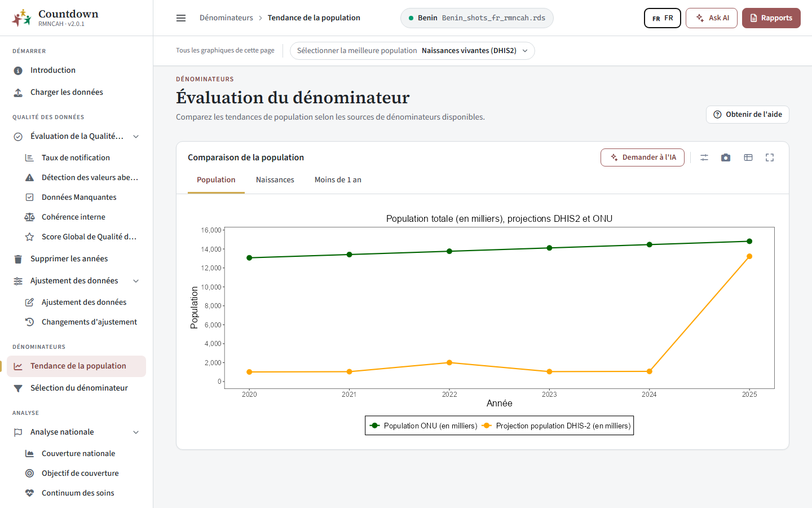The width and height of the screenshot is (812, 508).
Task: Open the Benin dataset selector pill
Action: pyautogui.click(x=476, y=18)
